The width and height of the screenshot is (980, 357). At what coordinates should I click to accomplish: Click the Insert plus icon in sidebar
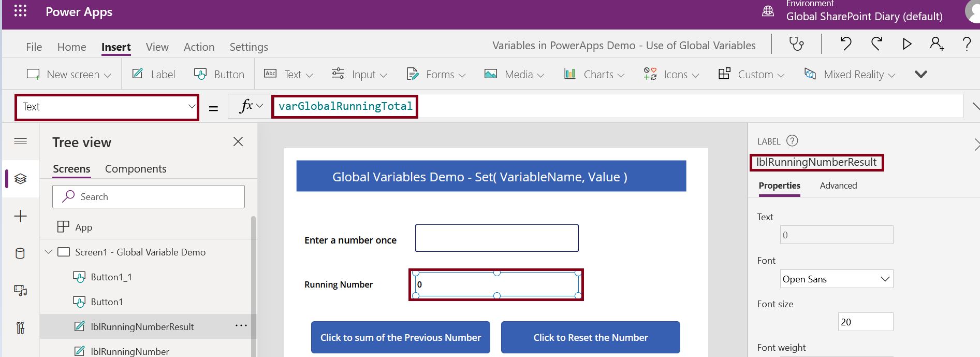click(x=21, y=216)
